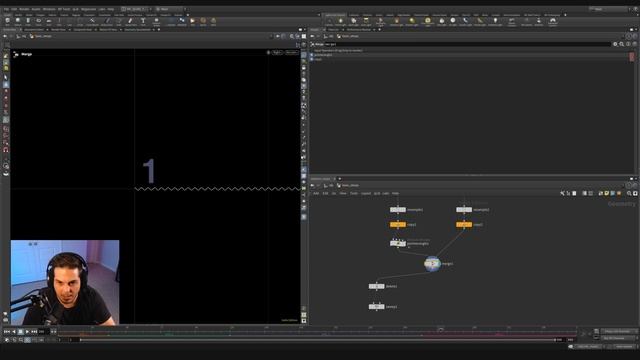Image resolution: width=640 pixels, height=360 pixels.
Task: Open the parameter pane gear menu
Action: pos(615,44)
